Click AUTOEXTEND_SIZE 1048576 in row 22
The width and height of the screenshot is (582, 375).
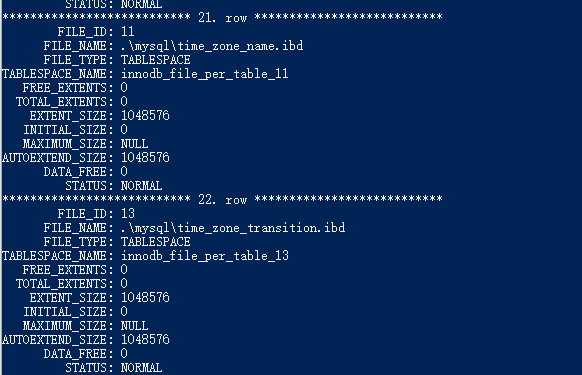click(145, 340)
